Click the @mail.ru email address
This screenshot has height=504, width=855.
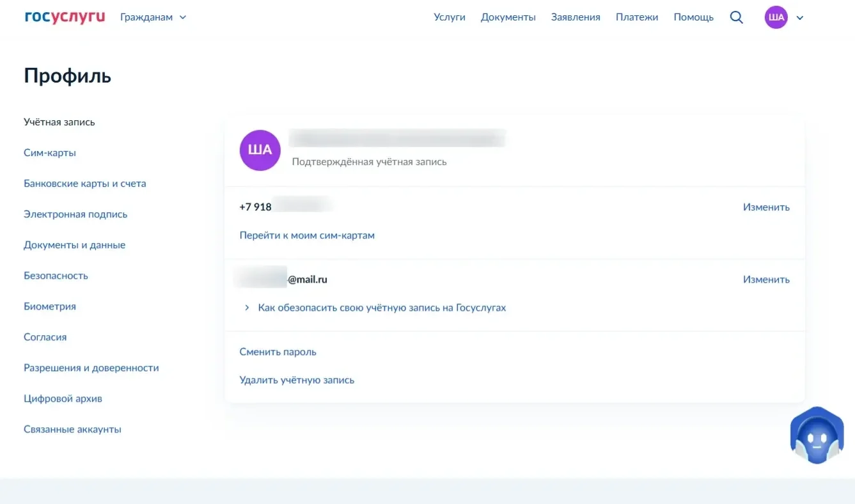[x=281, y=280]
